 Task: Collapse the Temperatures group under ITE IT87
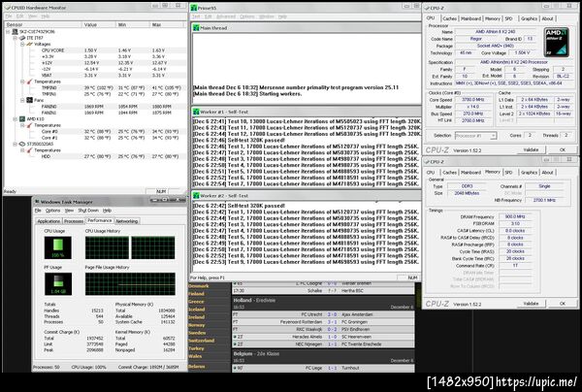click(x=22, y=82)
